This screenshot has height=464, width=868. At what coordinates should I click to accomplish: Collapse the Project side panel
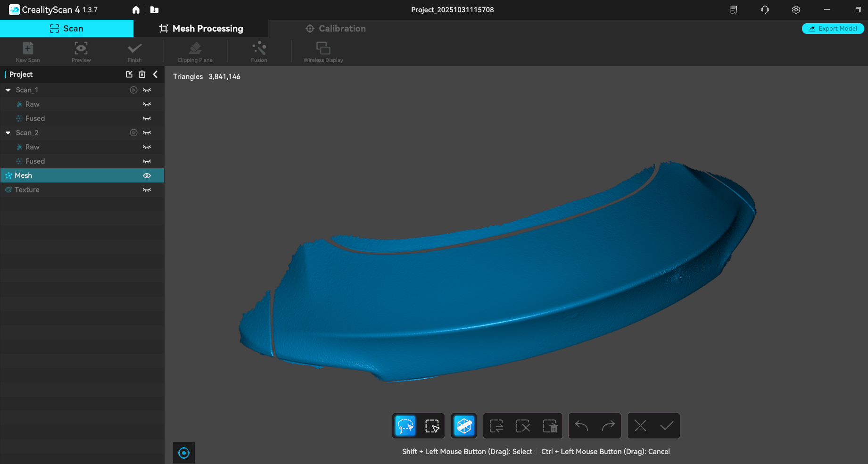(x=155, y=75)
